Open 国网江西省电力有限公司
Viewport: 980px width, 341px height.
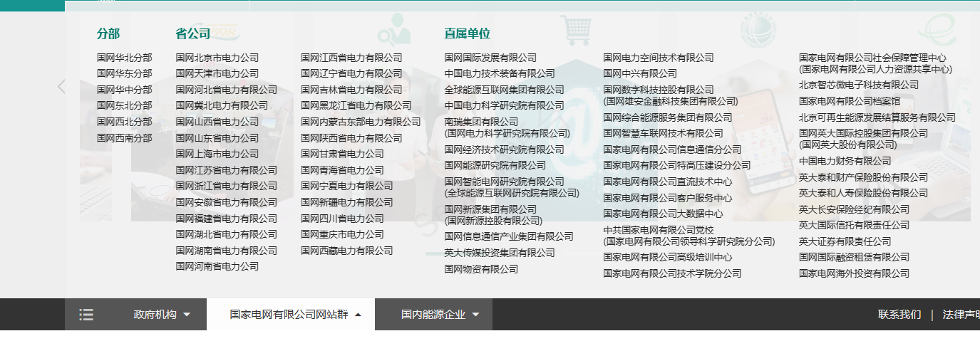351,58
